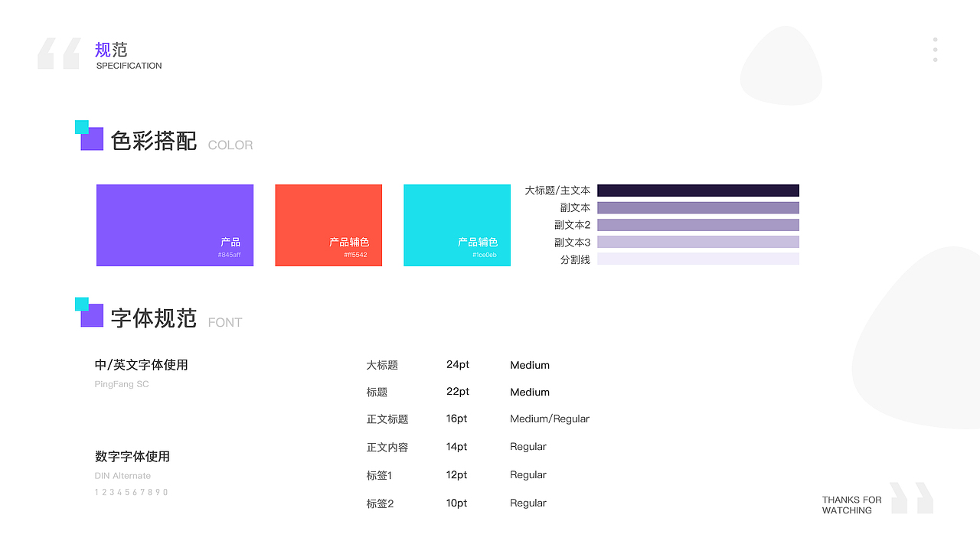Click the 色彩搭配 heading
Image resolution: width=980 pixels, height=544 pixels.
pos(154,141)
